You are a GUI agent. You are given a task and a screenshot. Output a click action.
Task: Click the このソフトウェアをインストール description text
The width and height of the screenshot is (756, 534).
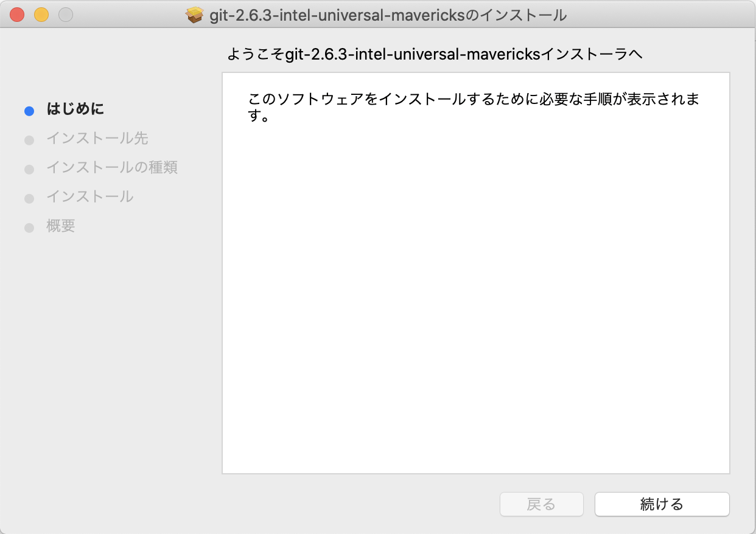[x=474, y=107]
